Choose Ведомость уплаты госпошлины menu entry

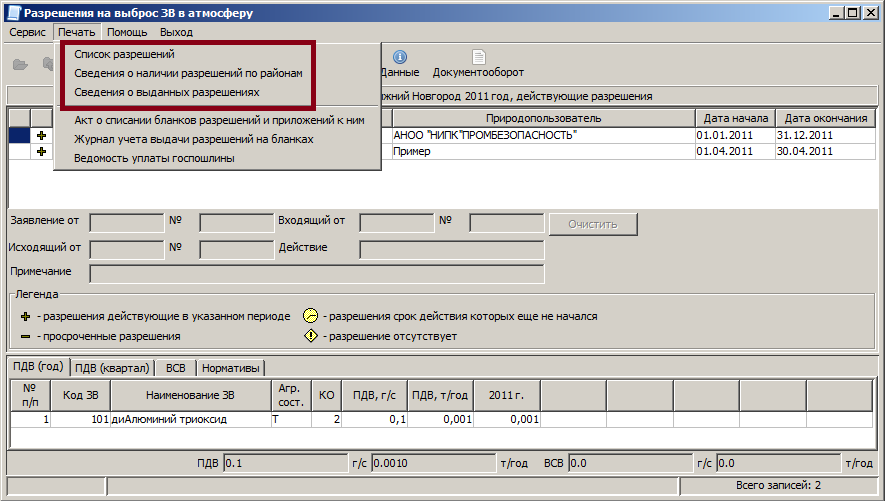pos(155,158)
